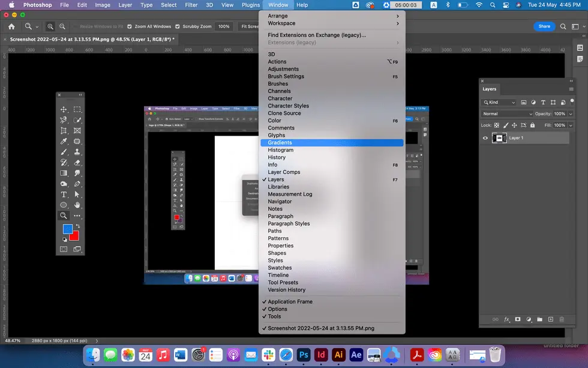
Task: Enable the Zoom All Windows checkbox
Action: (x=131, y=26)
